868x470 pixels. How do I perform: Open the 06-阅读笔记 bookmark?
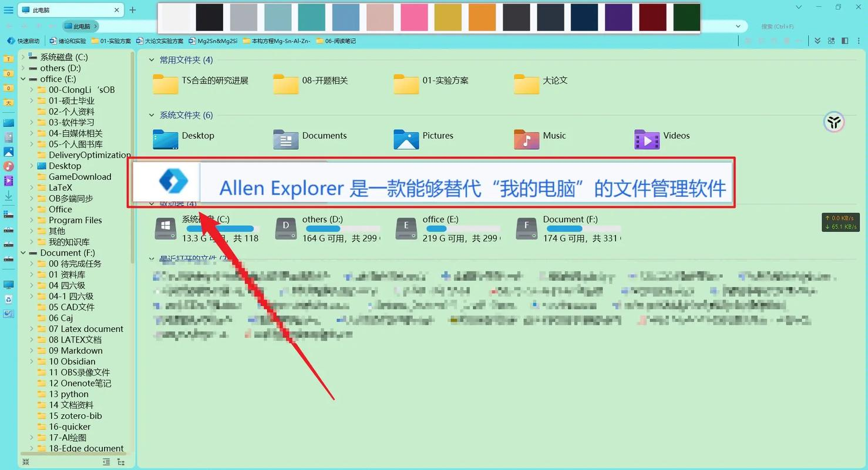pos(336,41)
